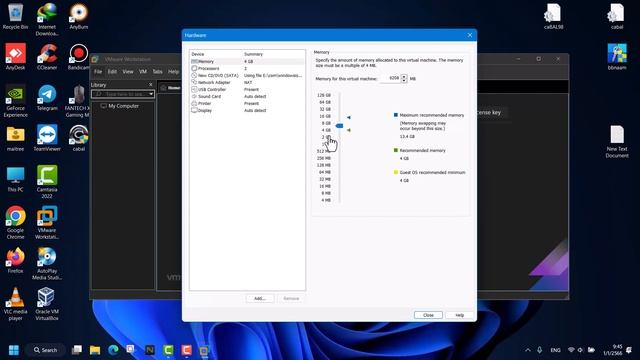Viewport: 640px width, 360px height.
Task: Open the AutoPlay Media Studio desktop icon
Action: (47, 264)
